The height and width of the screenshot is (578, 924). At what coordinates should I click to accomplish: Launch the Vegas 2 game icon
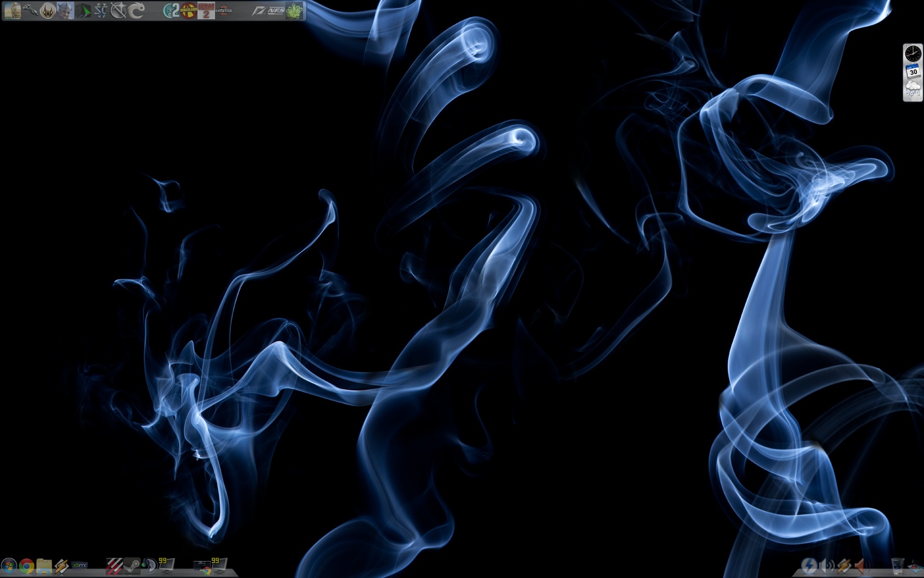pos(206,10)
